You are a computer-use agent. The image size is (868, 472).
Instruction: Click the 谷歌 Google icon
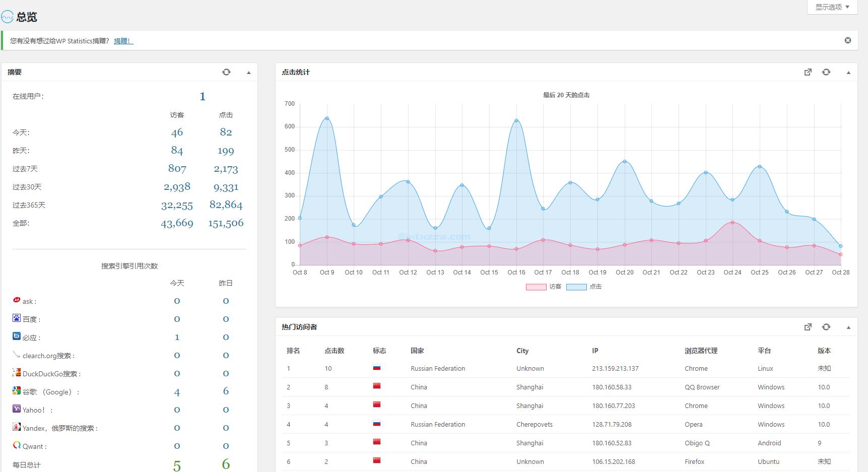tap(17, 390)
